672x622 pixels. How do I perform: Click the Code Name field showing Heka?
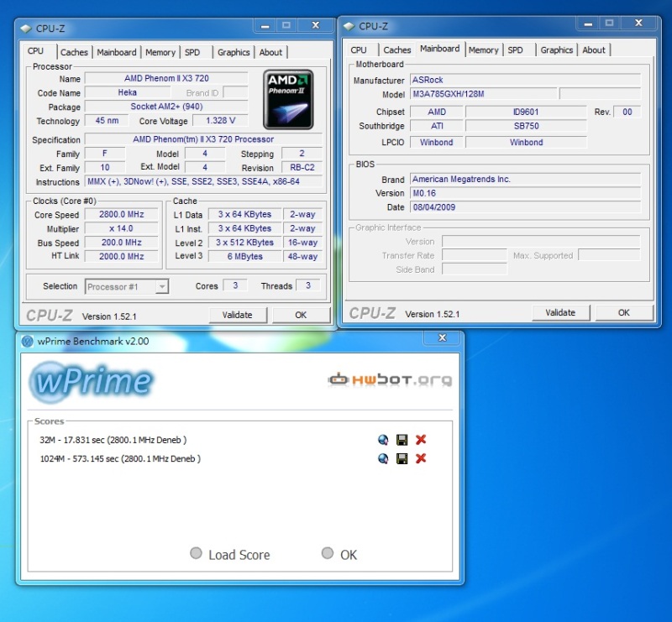tap(128, 92)
